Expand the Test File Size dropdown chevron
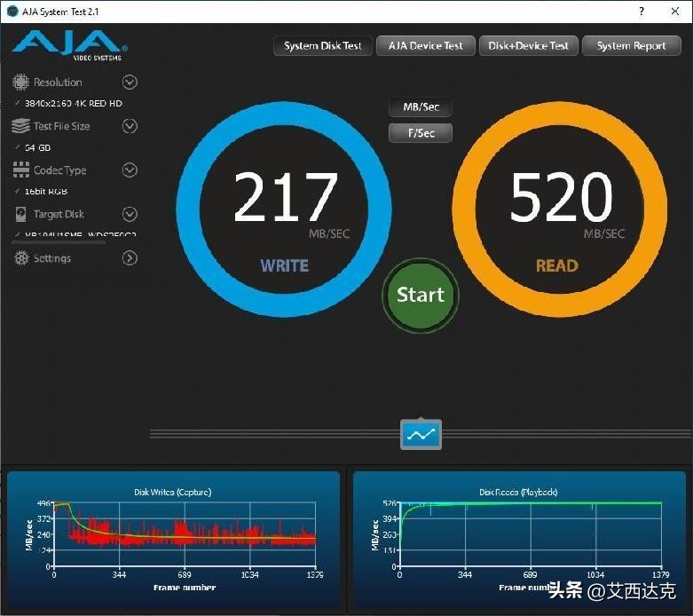This screenshot has height=616, width=693. coord(130,126)
